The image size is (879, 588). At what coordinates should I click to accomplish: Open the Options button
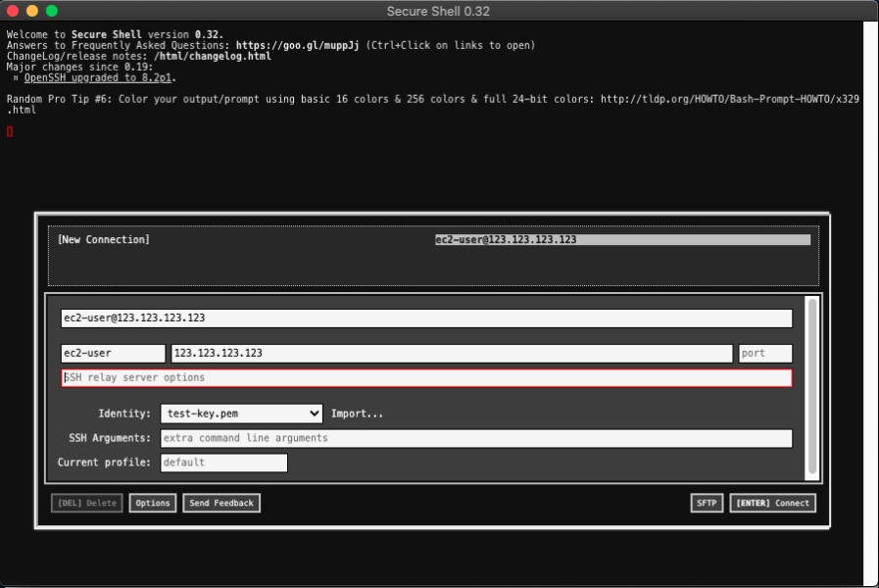pos(153,503)
